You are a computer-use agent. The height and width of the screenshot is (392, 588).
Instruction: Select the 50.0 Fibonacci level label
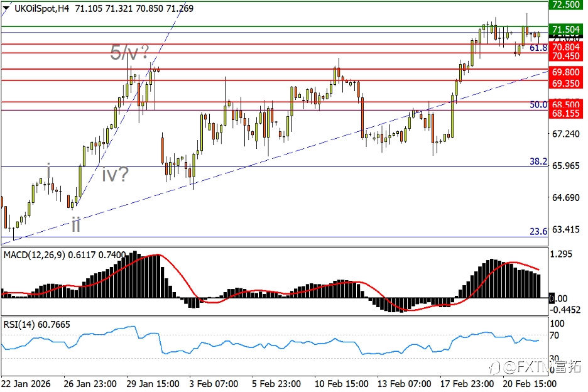(x=538, y=105)
